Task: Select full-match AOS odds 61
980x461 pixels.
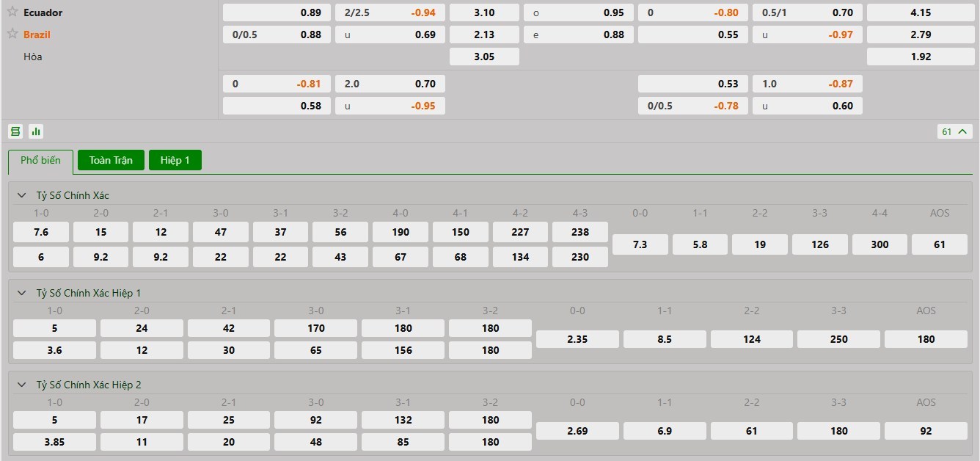Action: pos(940,244)
